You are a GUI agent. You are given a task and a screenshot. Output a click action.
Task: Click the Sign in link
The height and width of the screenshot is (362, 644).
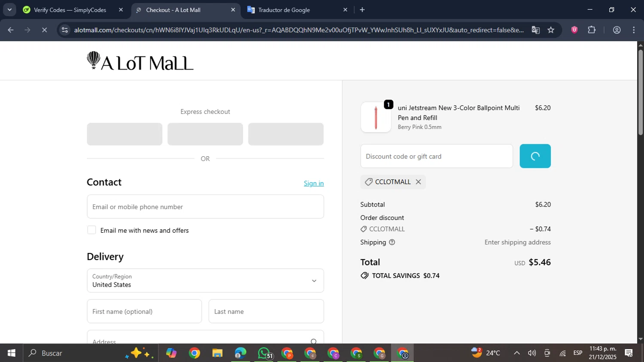coord(314,183)
